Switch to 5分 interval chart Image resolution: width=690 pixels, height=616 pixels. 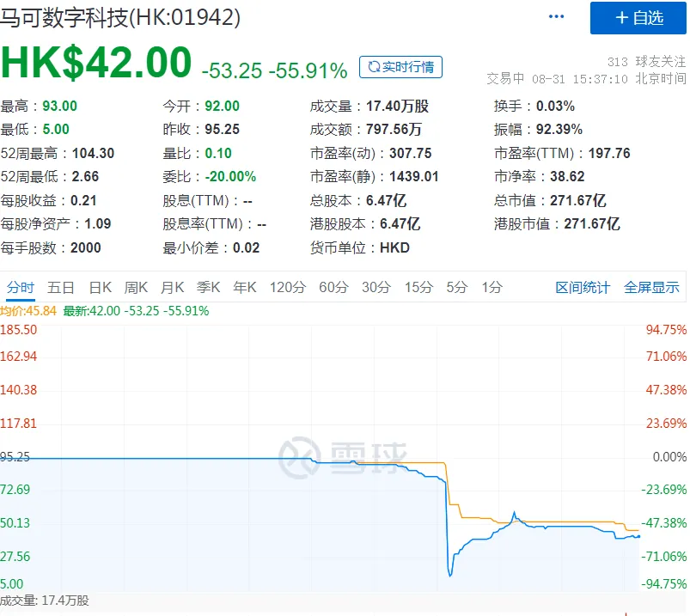coord(457,288)
